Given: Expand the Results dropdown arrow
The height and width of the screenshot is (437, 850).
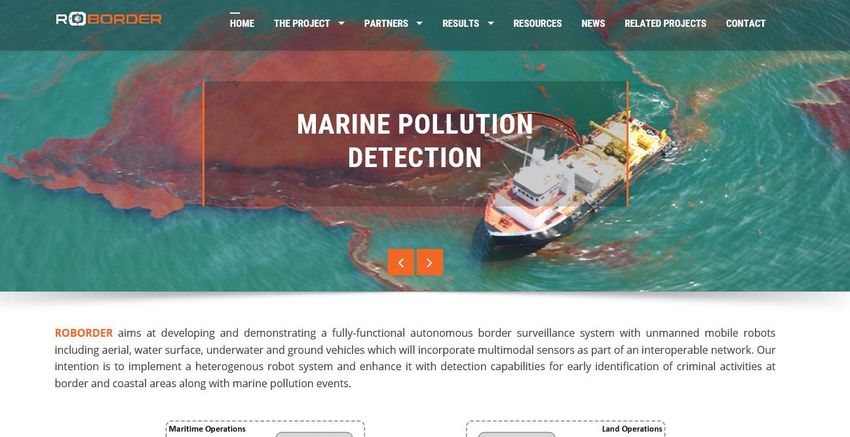Looking at the screenshot, I should coord(491,23).
